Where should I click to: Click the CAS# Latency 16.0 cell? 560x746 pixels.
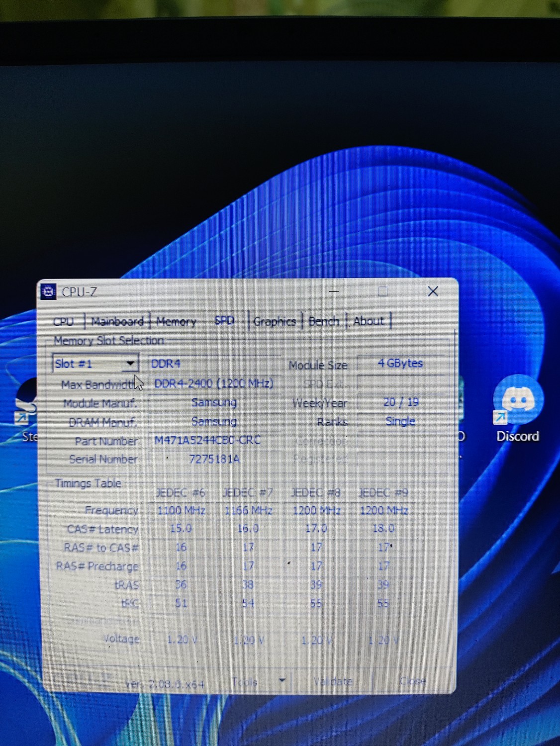(248, 529)
